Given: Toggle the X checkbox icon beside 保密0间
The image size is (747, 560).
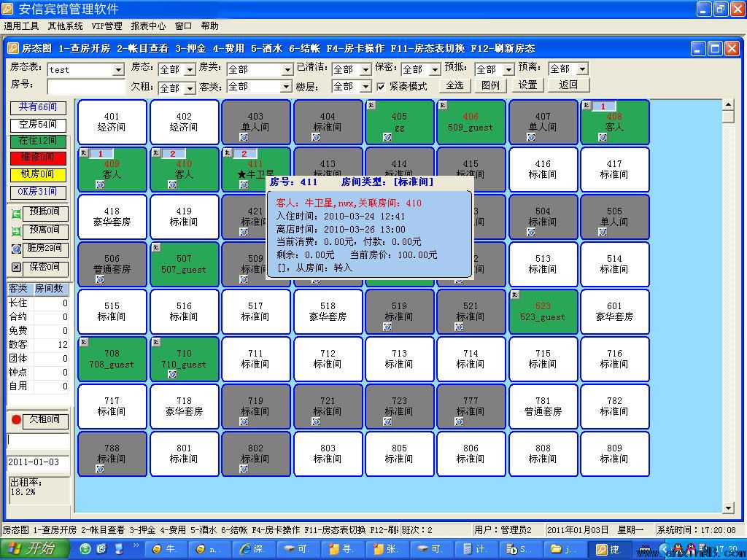Looking at the screenshot, I should coord(16,267).
